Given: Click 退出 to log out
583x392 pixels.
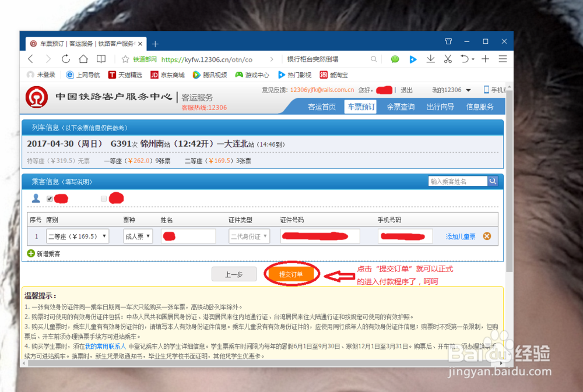Looking at the screenshot, I should [x=406, y=90].
